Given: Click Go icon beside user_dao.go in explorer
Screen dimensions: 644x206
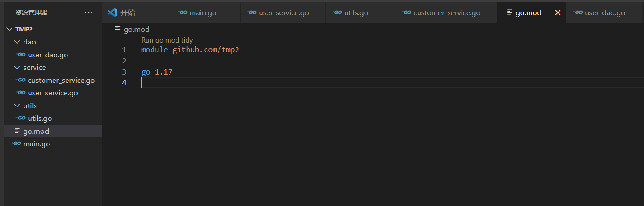Looking at the screenshot, I should click(21, 55).
